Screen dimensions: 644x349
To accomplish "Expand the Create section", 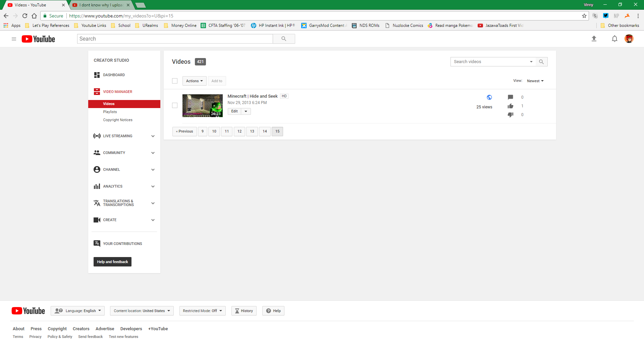I will pyautogui.click(x=153, y=220).
